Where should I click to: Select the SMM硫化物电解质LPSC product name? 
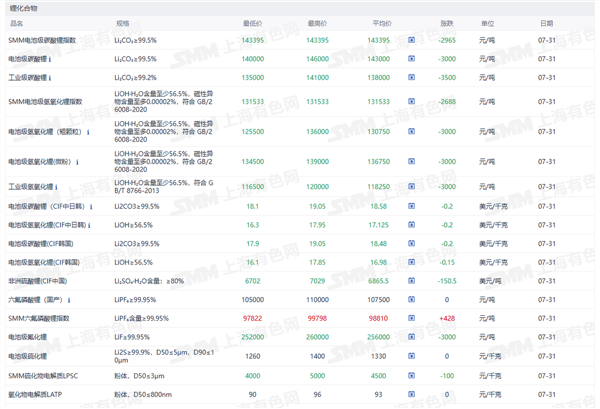tap(43, 376)
